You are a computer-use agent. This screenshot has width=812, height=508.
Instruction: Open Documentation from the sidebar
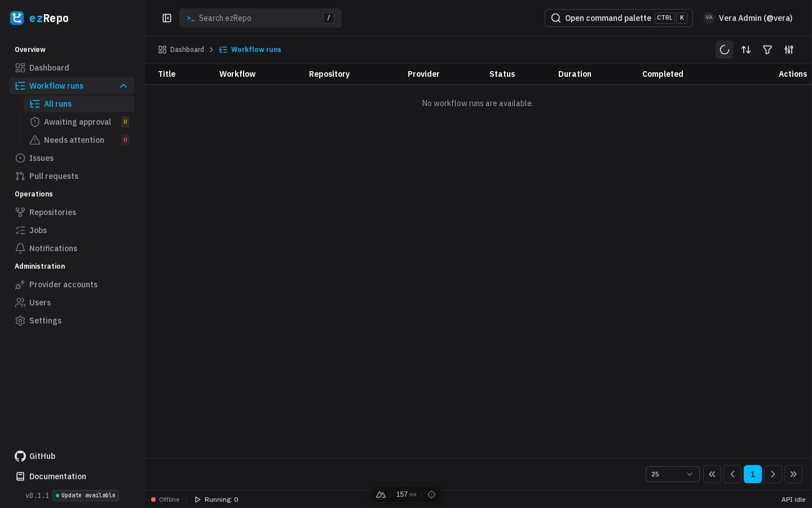(51, 476)
